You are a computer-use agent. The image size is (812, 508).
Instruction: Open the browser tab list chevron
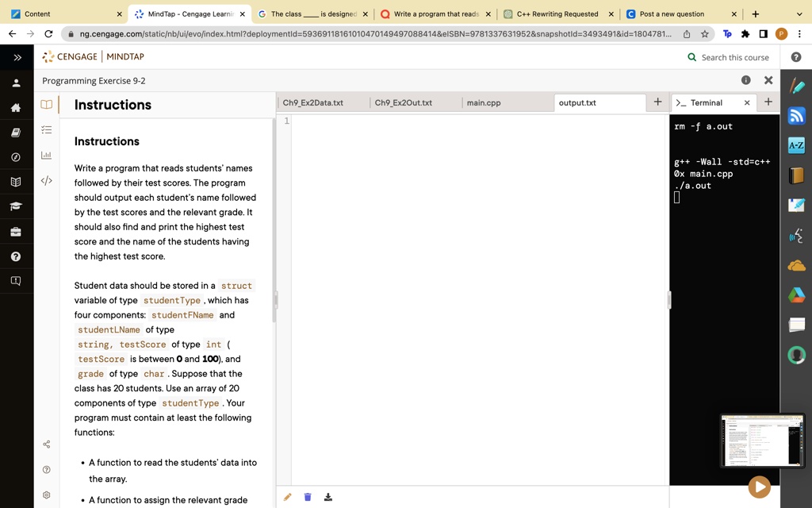pyautogui.click(x=798, y=13)
